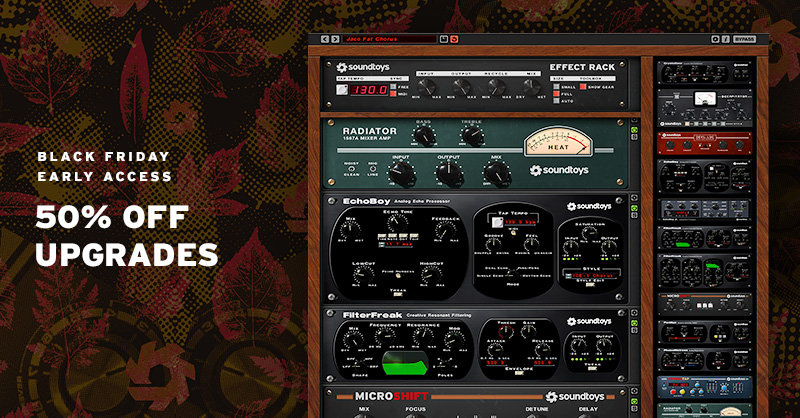Open the Jaco Fat Chorus preset menu
The image size is (800, 418).
click(390, 39)
